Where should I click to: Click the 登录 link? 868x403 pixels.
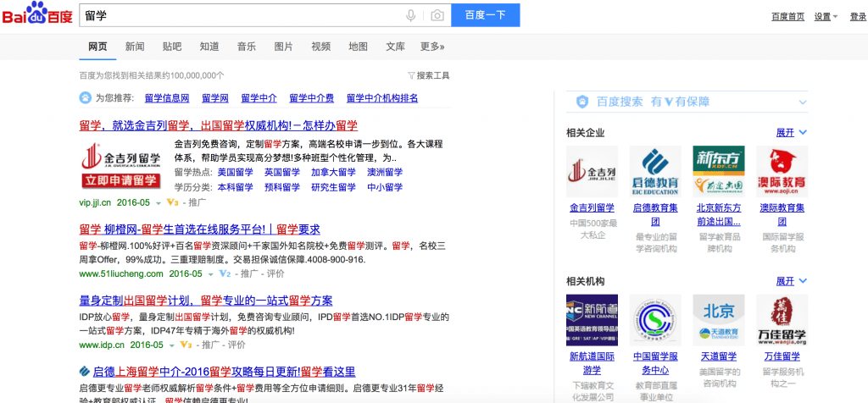[858, 17]
